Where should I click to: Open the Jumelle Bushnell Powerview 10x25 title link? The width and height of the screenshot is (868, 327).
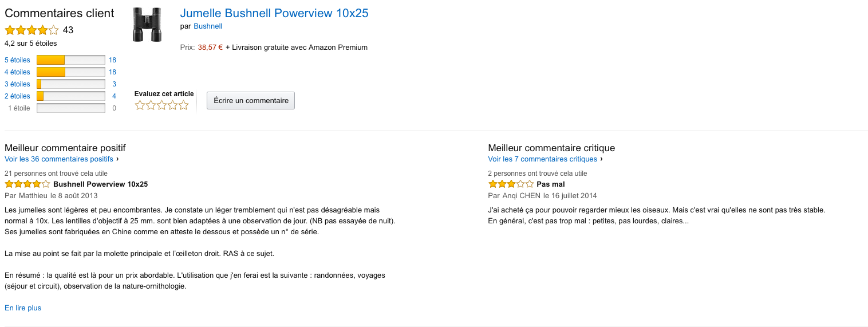click(274, 13)
